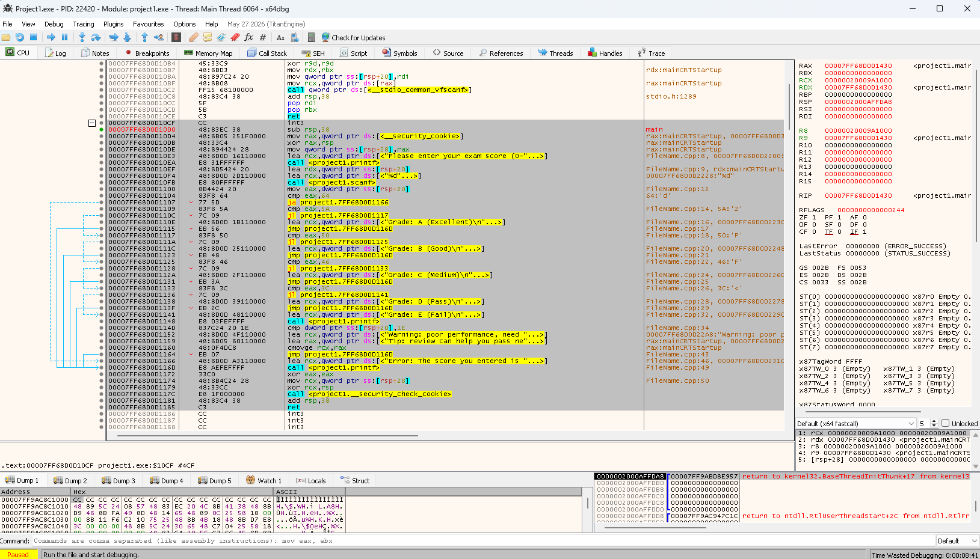Open the Default dropdown beside the command bar

[x=958, y=540]
